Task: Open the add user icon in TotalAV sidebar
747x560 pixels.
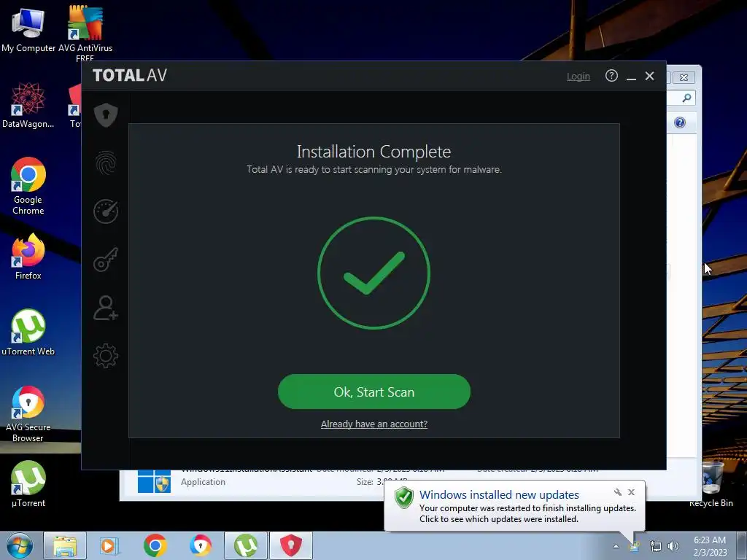Action: tap(106, 308)
